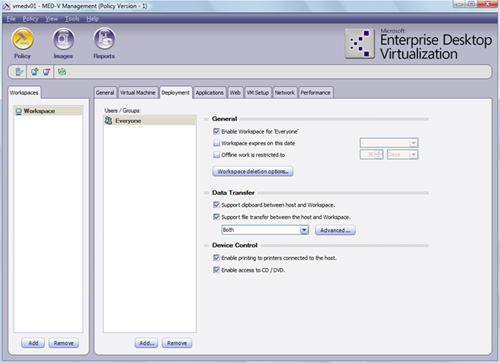Viewport: 500px width, 363px height.
Task: Toggle Enable Workspace for 'Everyone' checkbox
Action: click(216, 131)
